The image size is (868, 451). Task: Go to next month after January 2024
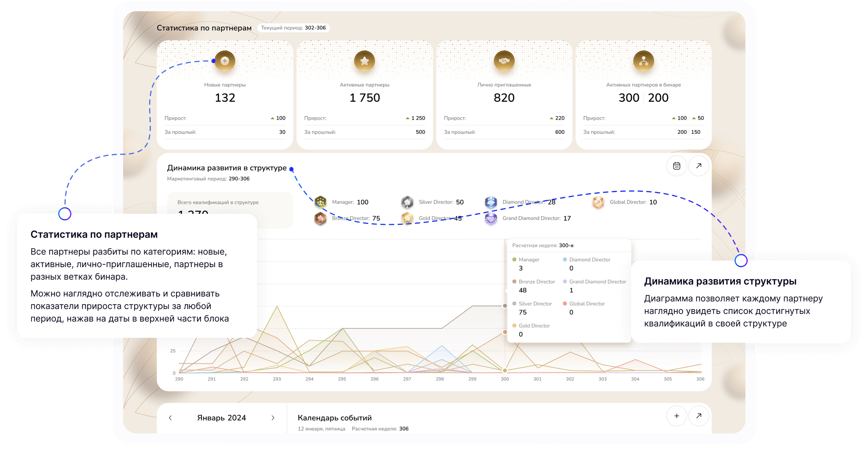[x=273, y=418]
